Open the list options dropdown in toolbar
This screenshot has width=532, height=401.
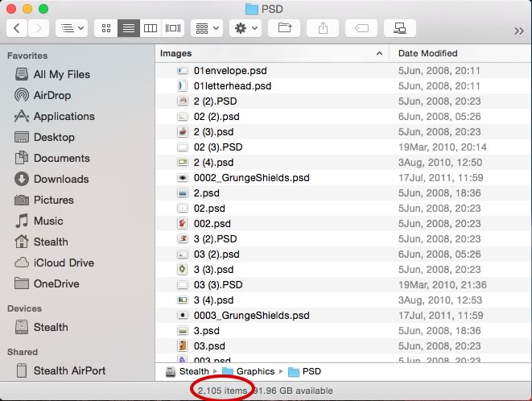click(72, 28)
